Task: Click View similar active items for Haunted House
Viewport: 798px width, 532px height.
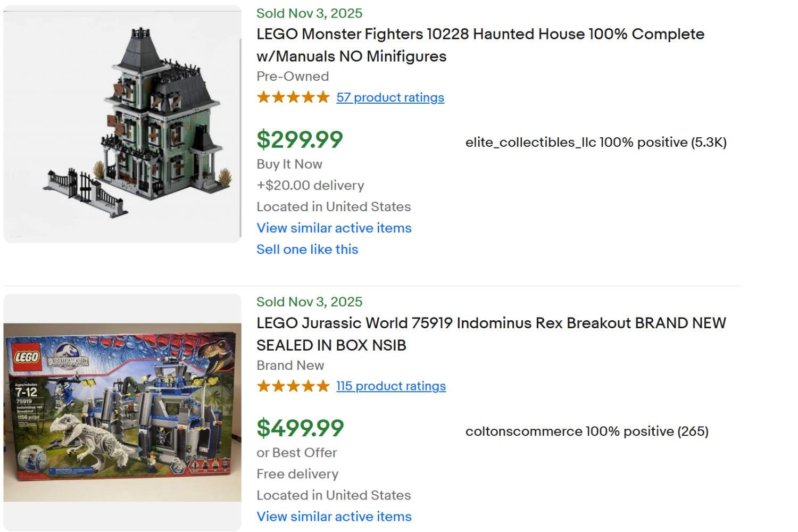Action: (x=334, y=228)
